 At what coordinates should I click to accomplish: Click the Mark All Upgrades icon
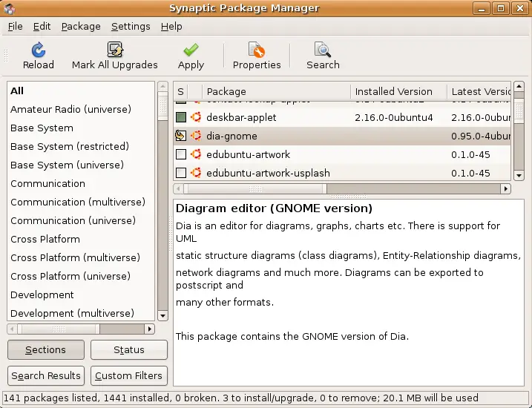coord(115,50)
